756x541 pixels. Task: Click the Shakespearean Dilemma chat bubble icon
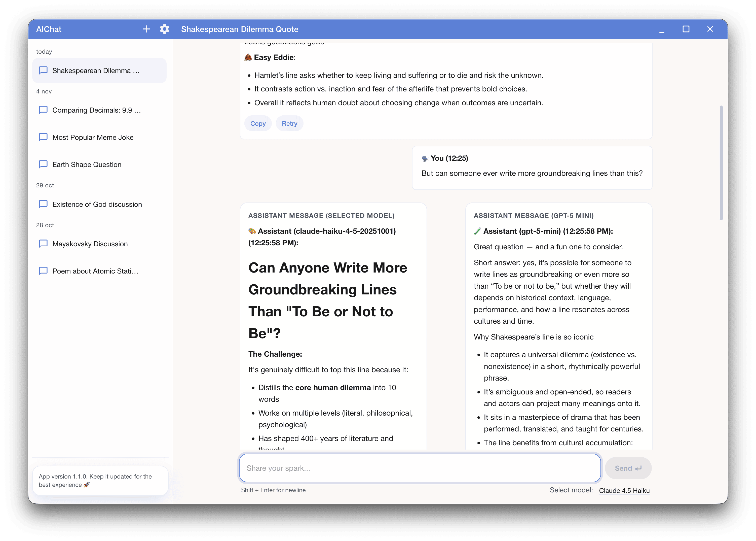click(43, 70)
